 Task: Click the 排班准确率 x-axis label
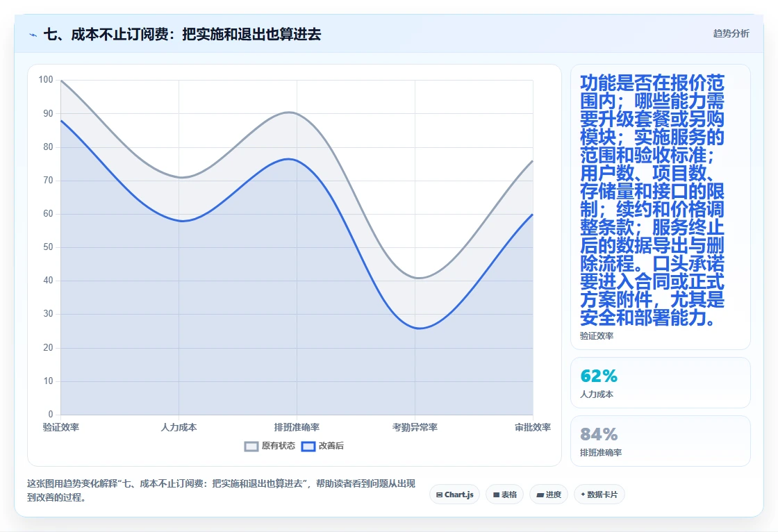(297, 427)
